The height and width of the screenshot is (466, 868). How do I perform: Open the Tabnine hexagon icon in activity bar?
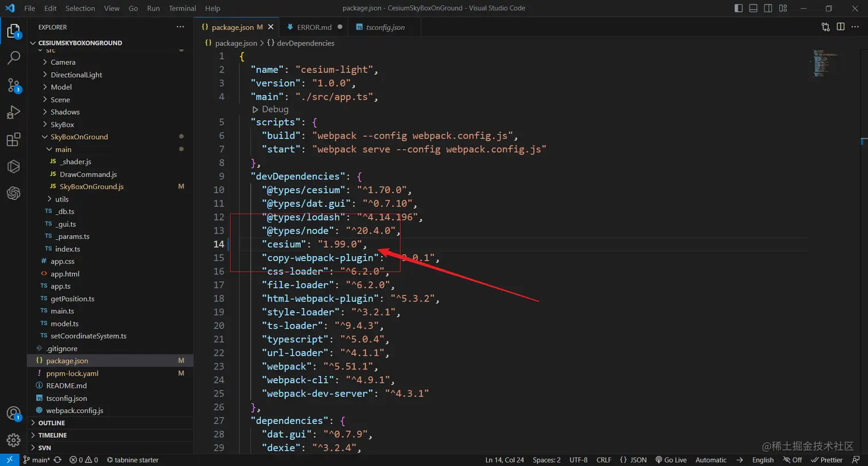coord(13,167)
